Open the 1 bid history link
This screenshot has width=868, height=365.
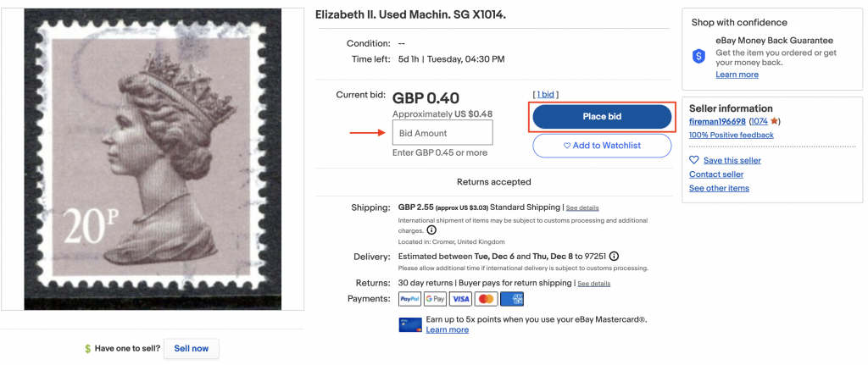click(545, 94)
